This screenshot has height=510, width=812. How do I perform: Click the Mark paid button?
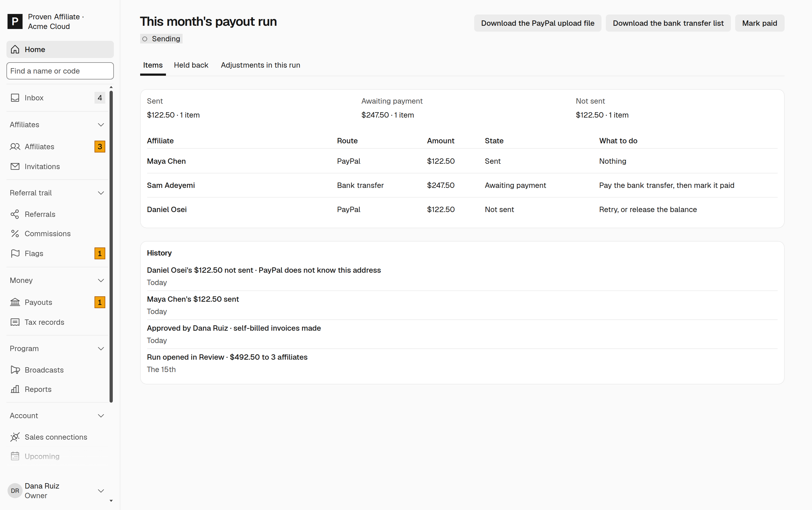tap(759, 23)
